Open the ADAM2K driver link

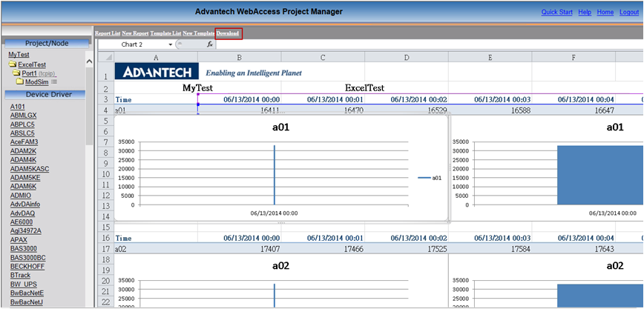click(23, 151)
